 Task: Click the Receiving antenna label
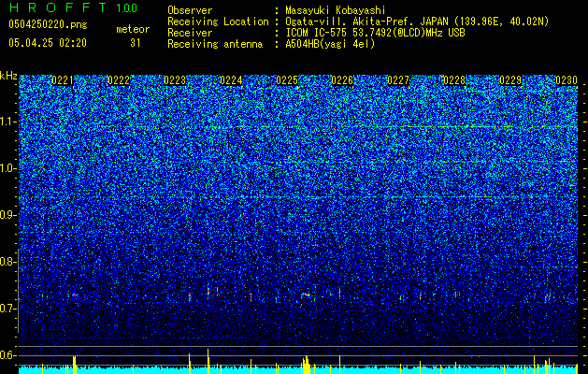tap(215, 44)
